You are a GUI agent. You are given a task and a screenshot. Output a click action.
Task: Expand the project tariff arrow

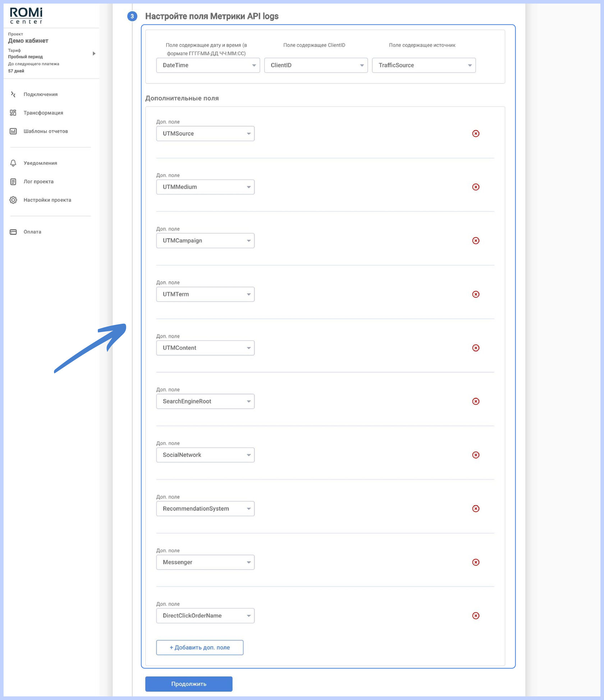click(x=94, y=54)
